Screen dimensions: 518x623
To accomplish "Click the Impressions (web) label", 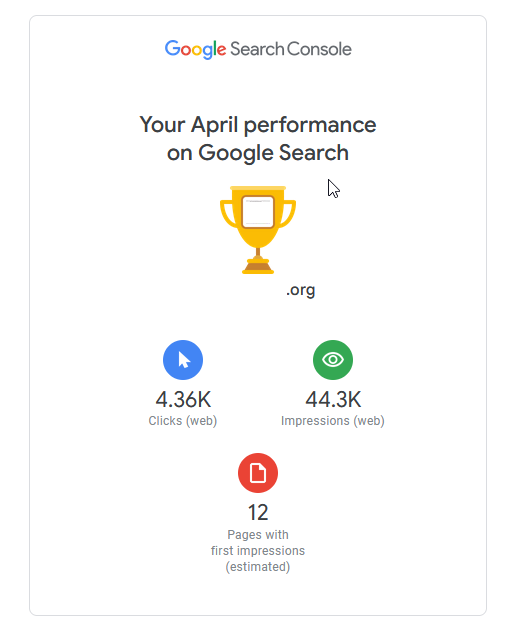I will (332, 421).
